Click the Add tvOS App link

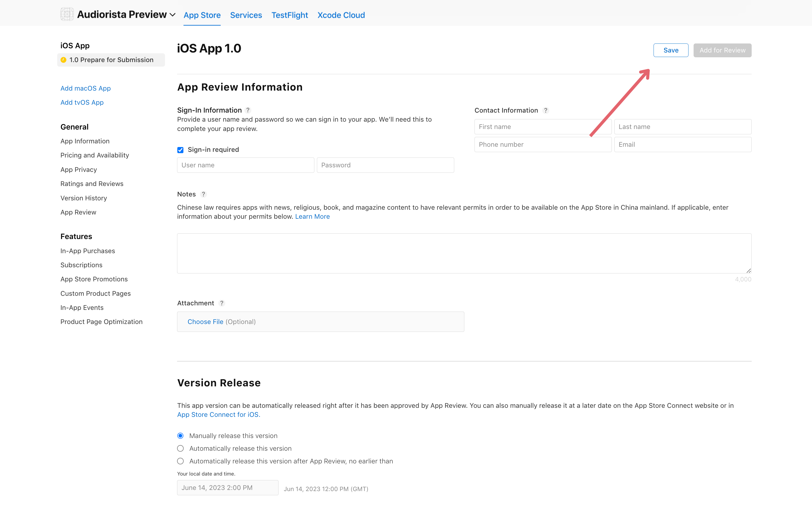[82, 102]
